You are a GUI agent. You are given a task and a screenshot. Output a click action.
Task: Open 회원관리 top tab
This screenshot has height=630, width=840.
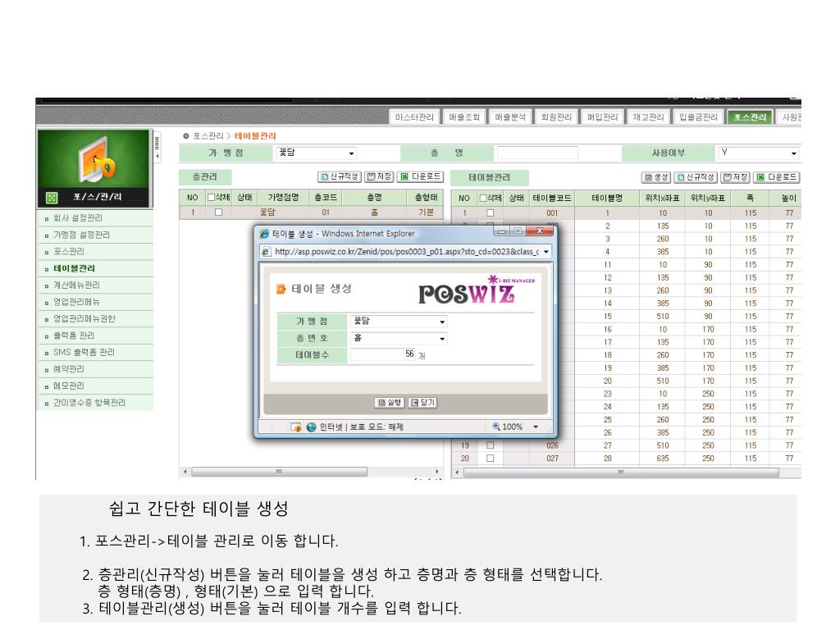tap(556, 116)
